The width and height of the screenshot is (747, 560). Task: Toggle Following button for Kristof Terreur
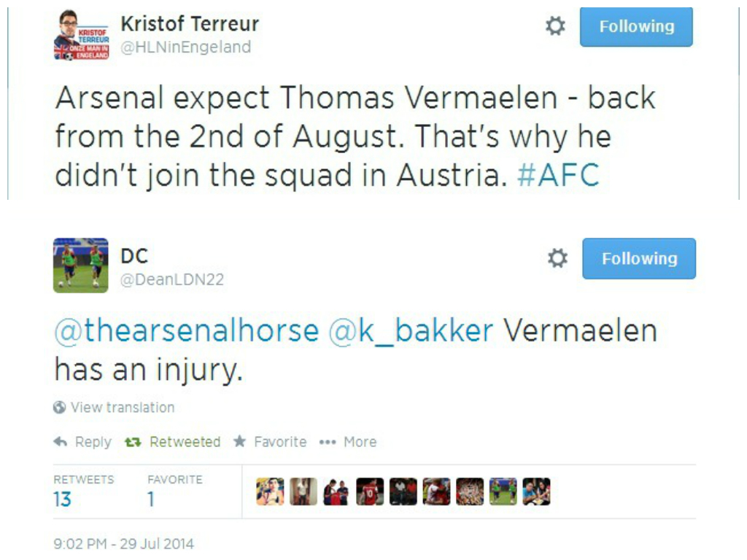point(636,27)
